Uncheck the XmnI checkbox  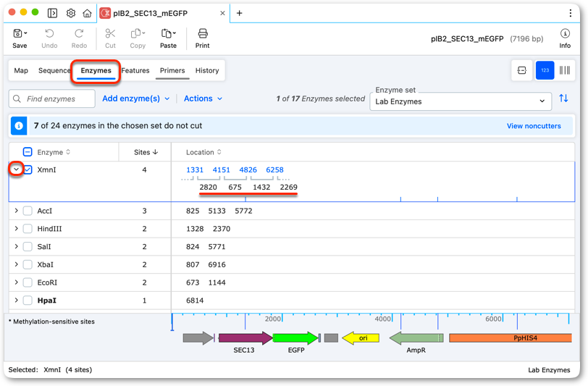(28, 169)
